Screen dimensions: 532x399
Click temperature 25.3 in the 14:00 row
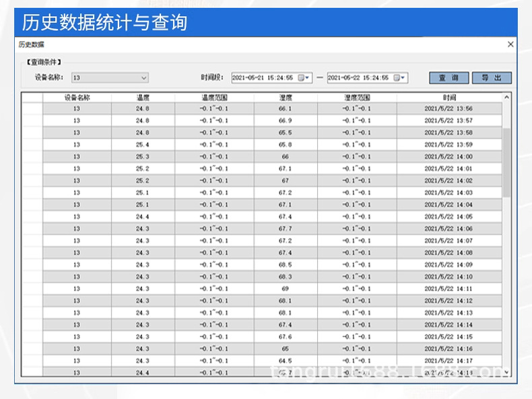pyautogui.click(x=143, y=157)
